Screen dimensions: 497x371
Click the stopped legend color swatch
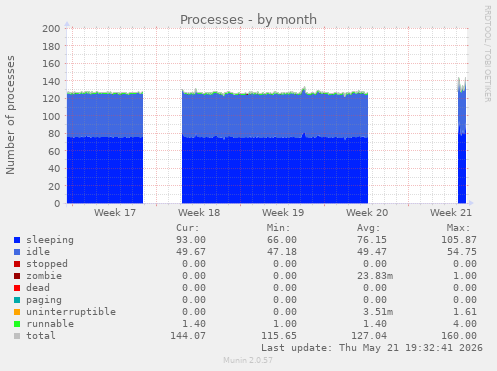(17, 264)
